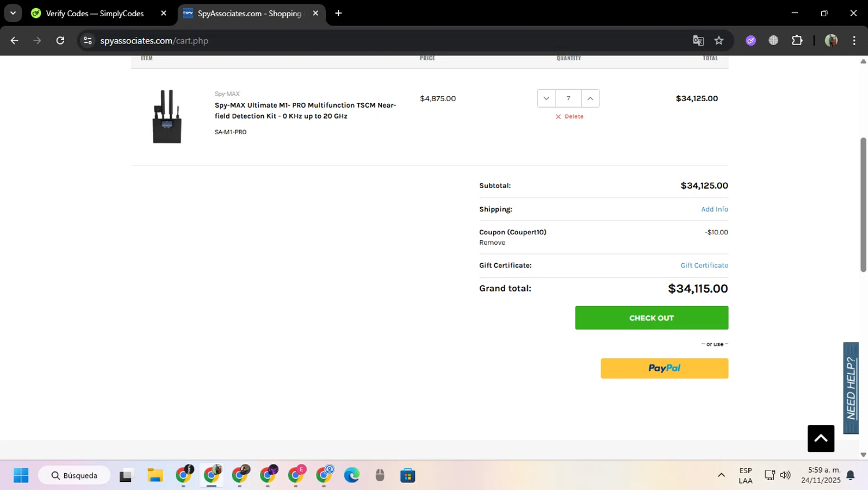The height and width of the screenshot is (490, 868).
Task: Open the Chrome profile avatar
Action: tap(831, 40)
